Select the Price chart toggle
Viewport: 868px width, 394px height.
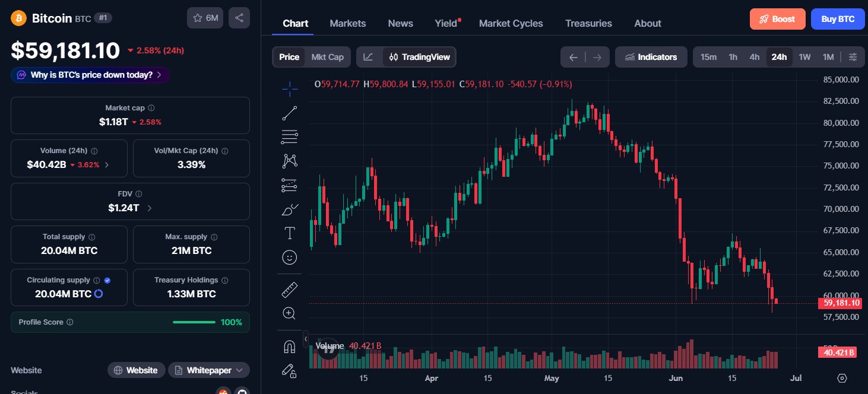pyautogui.click(x=289, y=57)
